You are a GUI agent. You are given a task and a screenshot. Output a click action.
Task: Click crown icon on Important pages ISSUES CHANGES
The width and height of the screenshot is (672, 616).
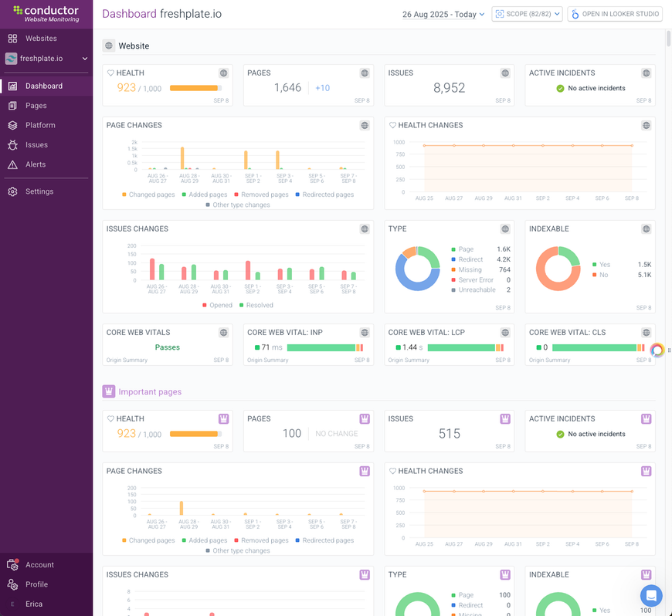(365, 574)
